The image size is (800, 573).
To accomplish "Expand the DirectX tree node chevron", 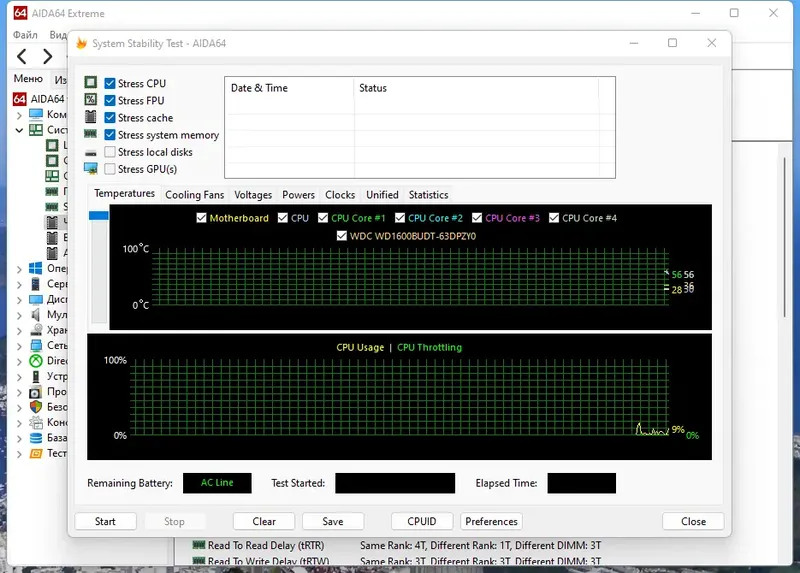I will [x=19, y=361].
